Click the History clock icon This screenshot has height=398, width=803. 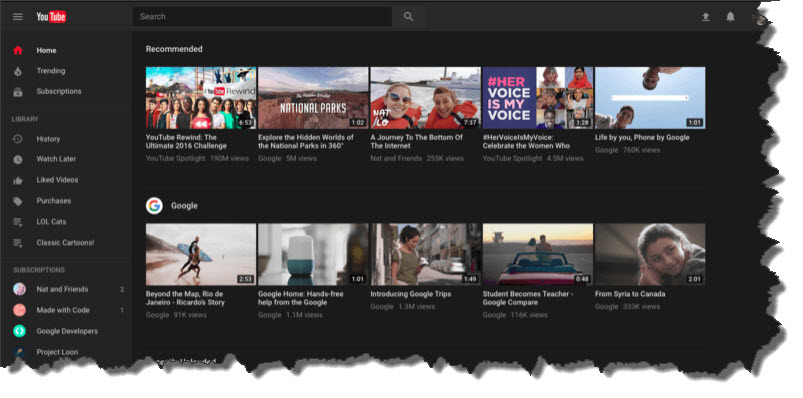pyautogui.click(x=18, y=139)
